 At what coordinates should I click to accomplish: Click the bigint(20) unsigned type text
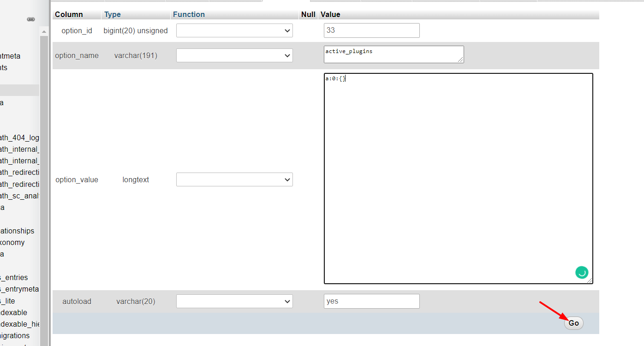(136, 31)
